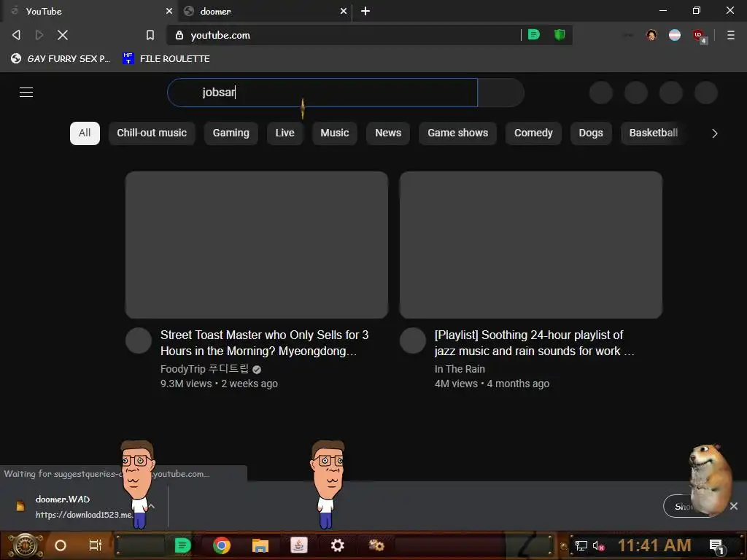Select the News chip
This screenshot has width=747, height=560.
pos(388,133)
